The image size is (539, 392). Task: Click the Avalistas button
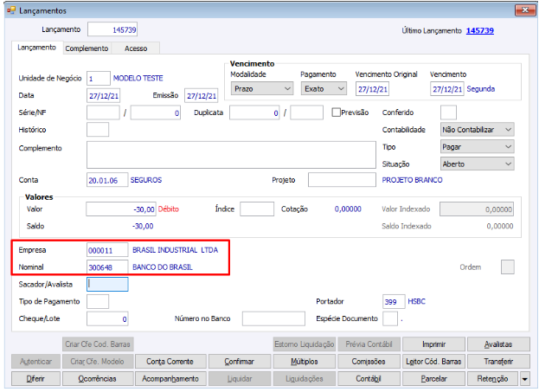tap(498, 344)
